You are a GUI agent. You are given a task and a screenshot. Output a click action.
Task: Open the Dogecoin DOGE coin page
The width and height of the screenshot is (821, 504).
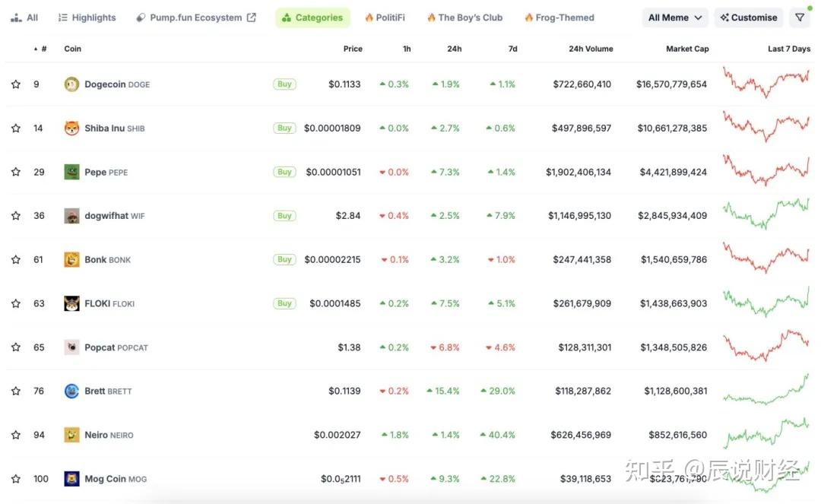(x=117, y=84)
